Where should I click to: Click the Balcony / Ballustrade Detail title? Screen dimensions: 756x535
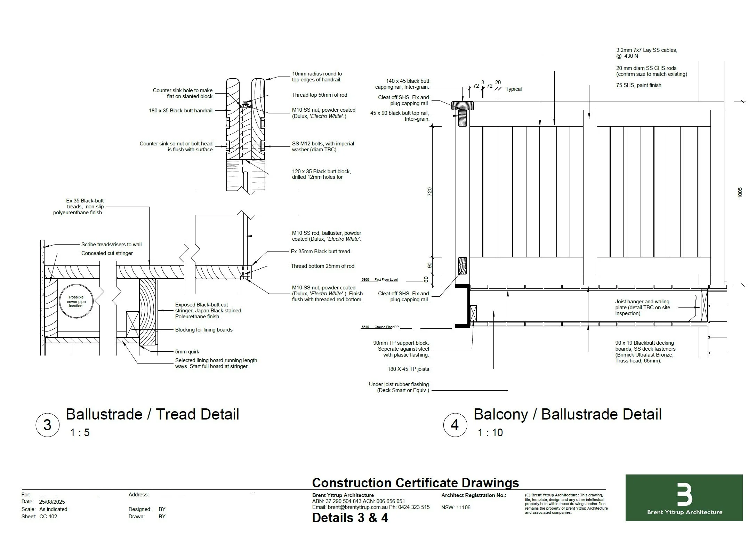coord(567,415)
